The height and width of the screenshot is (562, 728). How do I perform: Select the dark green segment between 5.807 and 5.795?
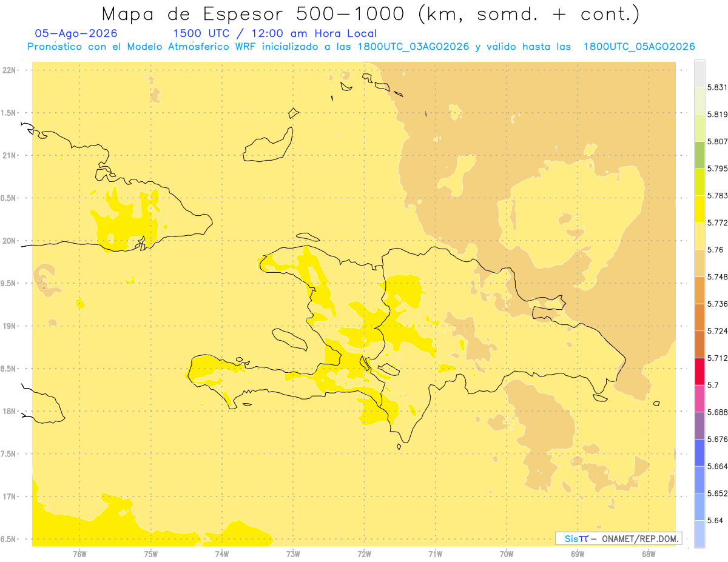pyautogui.click(x=699, y=155)
